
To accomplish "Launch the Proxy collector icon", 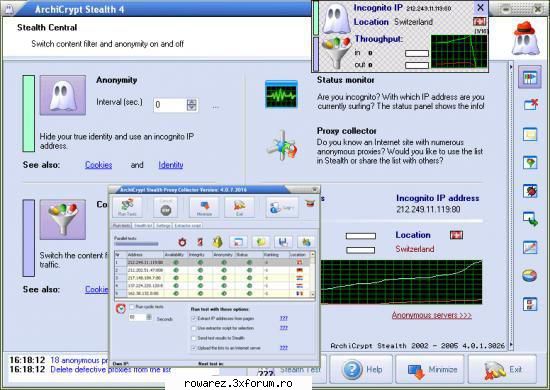I will click(282, 146).
